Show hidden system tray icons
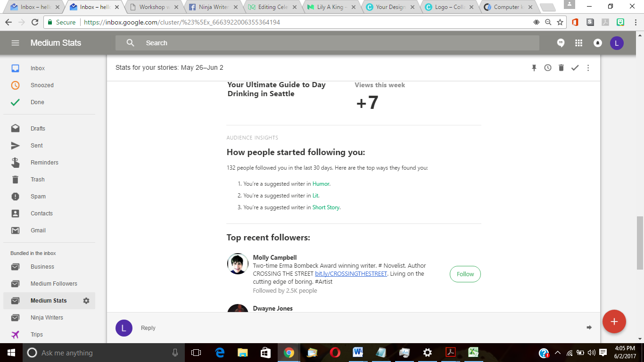Image resolution: width=644 pixels, height=362 pixels. coord(557,353)
